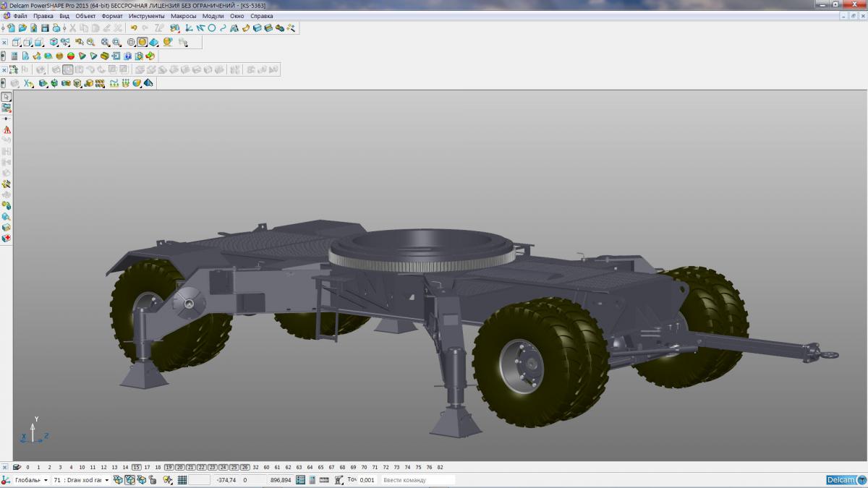Open the Объект menu
Screen dimensions: 868x488
point(85,16)
